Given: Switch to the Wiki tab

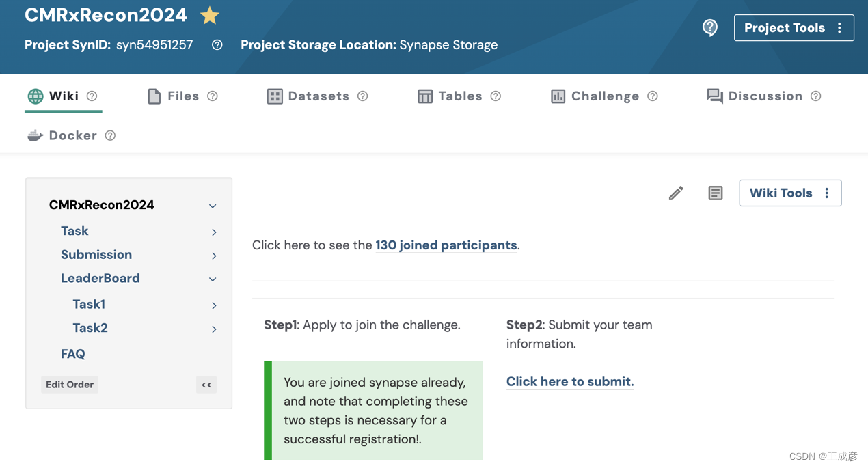Looking at the screenshot, I should (x=63, y=96).
